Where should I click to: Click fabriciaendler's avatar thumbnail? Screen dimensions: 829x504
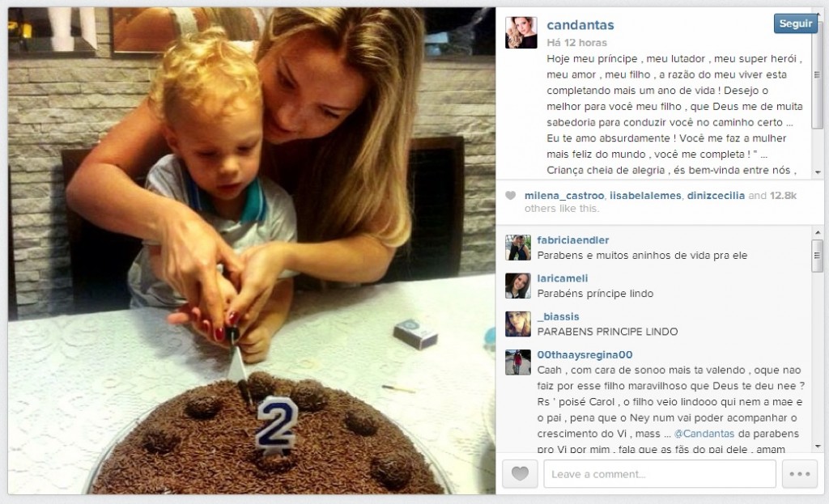coord(517,248)
